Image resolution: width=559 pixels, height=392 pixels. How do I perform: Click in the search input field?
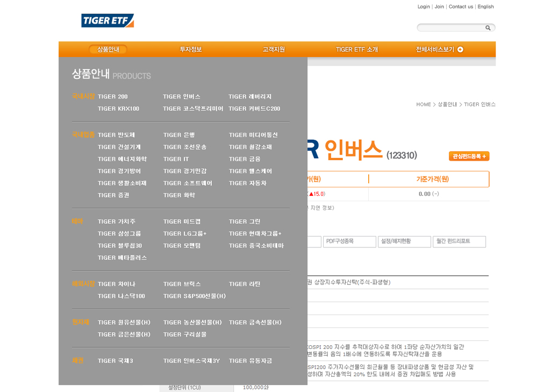[450, 28]
